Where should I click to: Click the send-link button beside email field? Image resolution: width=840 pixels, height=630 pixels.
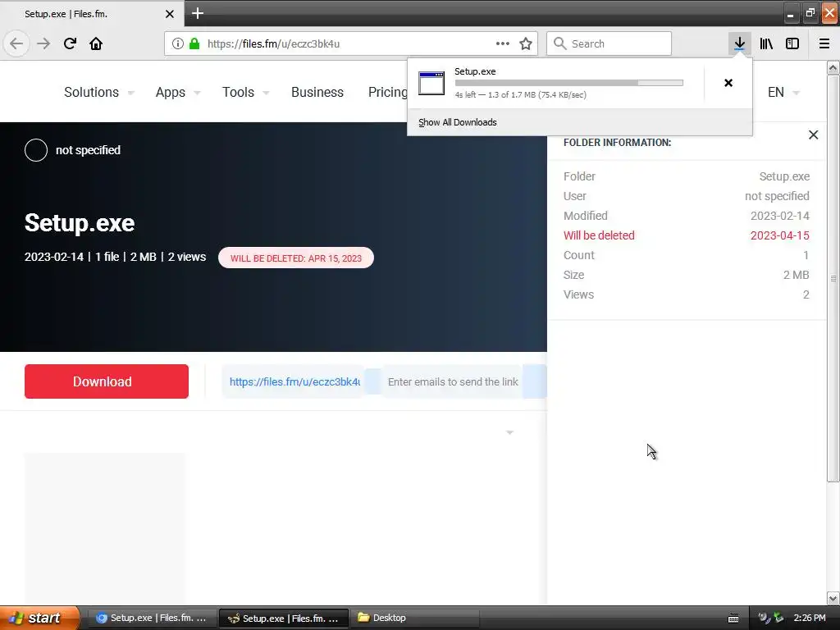[x=535, y=382]
